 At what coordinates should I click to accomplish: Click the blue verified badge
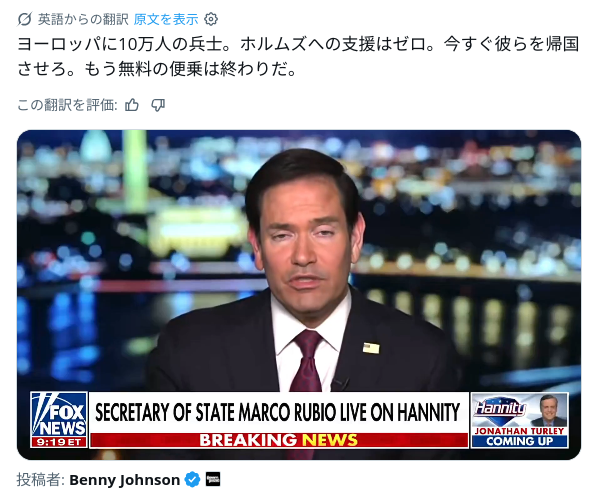(192, 480)
